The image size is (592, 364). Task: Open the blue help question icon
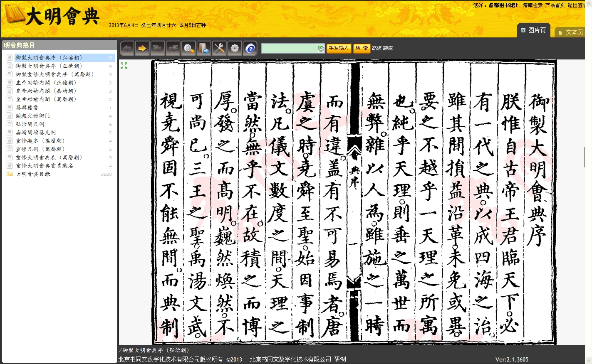tap(250, 49)
